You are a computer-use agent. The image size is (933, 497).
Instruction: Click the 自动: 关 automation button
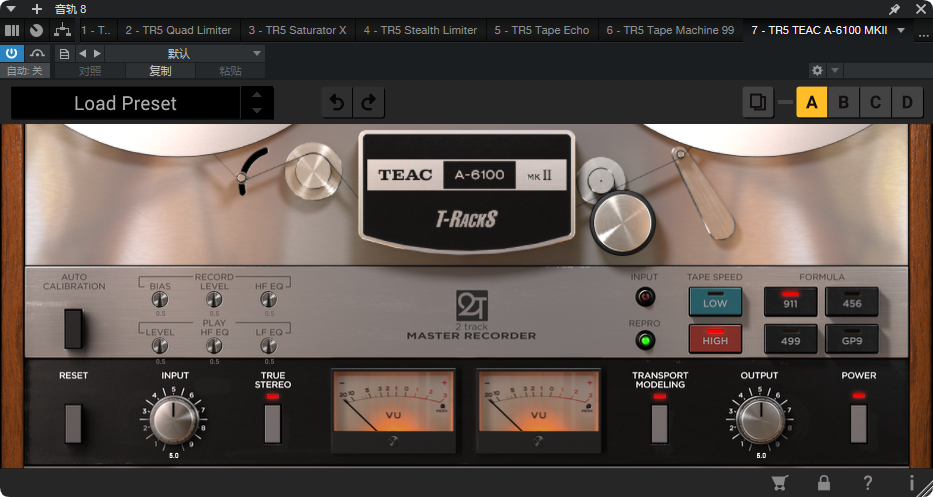[25, 71]
